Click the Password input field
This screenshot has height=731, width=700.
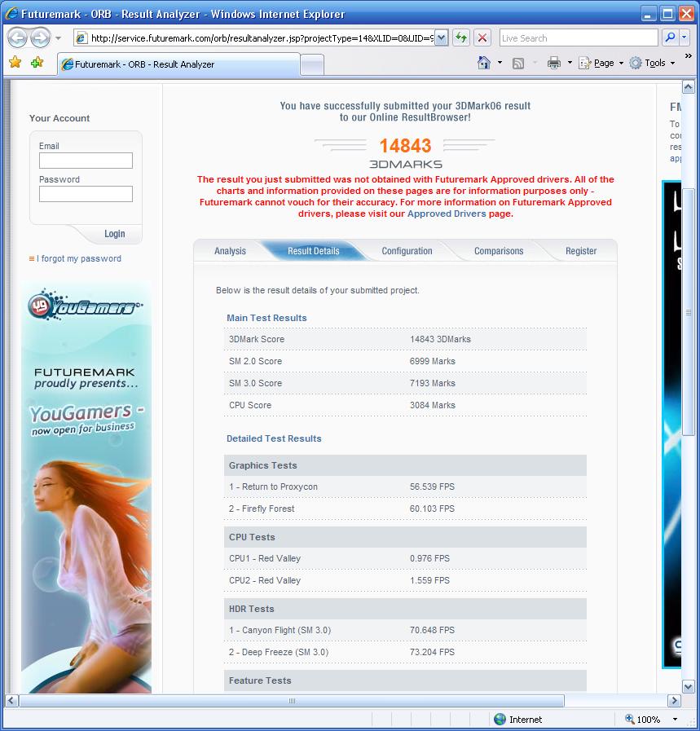tap(86, 194)
